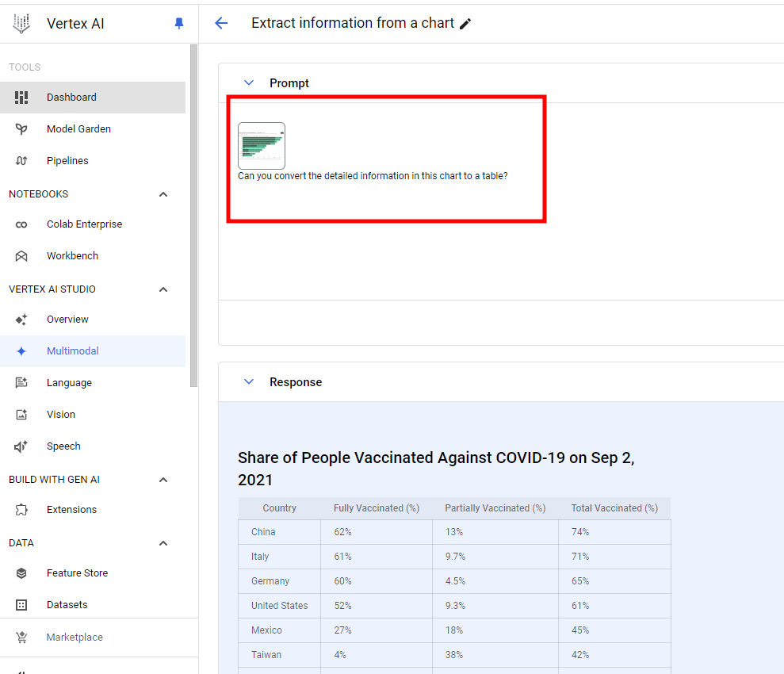The width and height of the screenshot is (784, 674).
Task: Click the Colab Enterprise CO icon
Action: [21, 224]
